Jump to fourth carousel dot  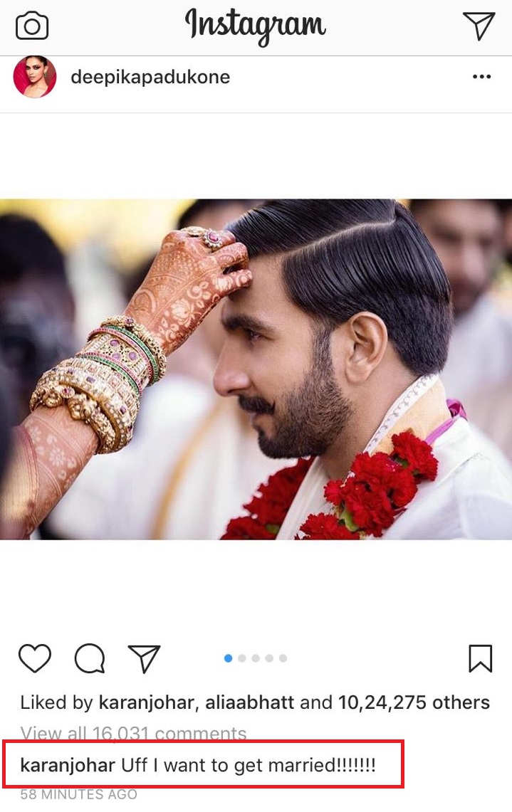pos(269,658)
